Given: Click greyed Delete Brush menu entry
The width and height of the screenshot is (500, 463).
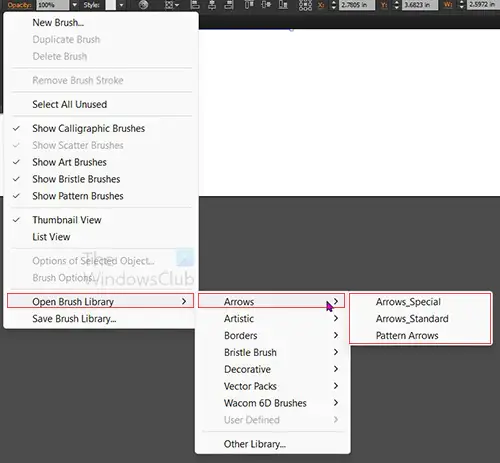Looking at the screenshot, I should tap(101, 56).
